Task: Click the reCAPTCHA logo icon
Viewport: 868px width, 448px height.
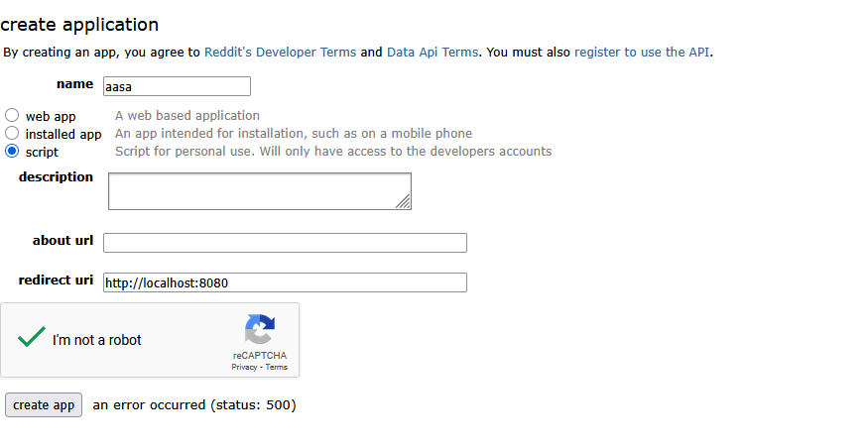Action: (259, 329)
